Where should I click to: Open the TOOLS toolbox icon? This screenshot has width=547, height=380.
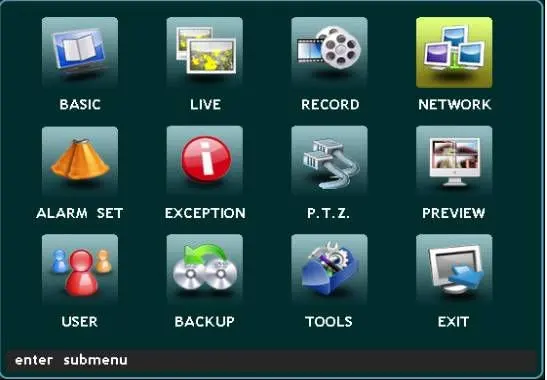pos(329,270)
